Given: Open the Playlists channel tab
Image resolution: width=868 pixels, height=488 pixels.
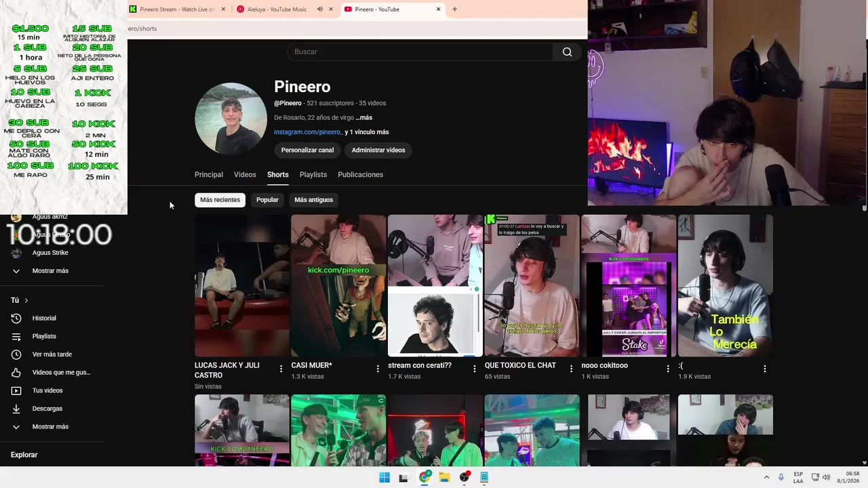Looking at the screenshot, I should click(313, 175).
